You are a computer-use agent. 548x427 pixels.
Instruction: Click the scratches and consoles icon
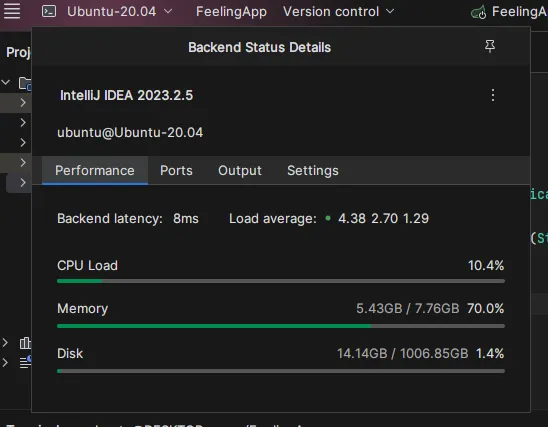click(25, 362)
